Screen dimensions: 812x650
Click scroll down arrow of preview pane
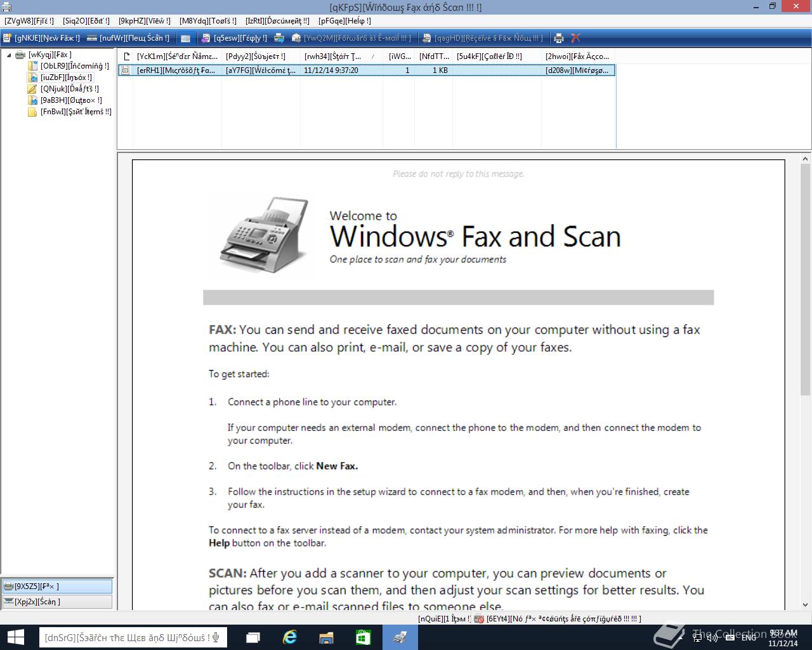(806, 605)
